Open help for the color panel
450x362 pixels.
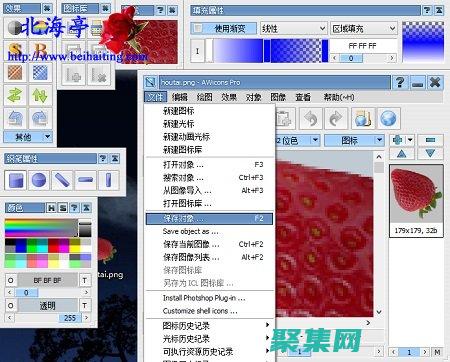(x=74, y=208)
